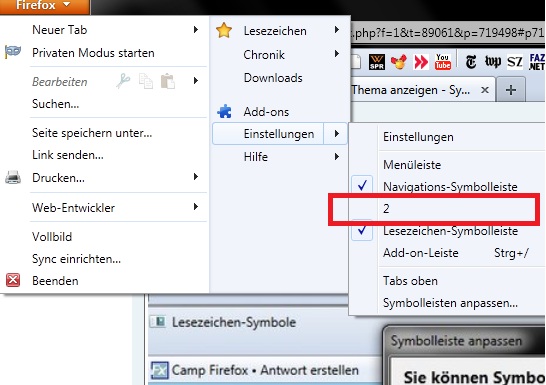Viewport: 546px width, 385px height.
Task: Switch to Vollbild mode
Action: pyautogui.click(x=52, y=237)
